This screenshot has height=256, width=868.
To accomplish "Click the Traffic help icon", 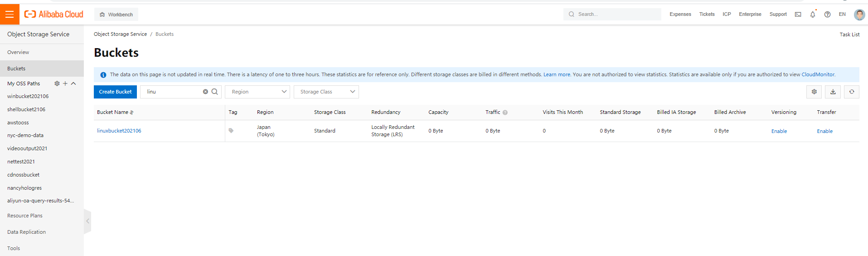I will click(x=505, y=113).
